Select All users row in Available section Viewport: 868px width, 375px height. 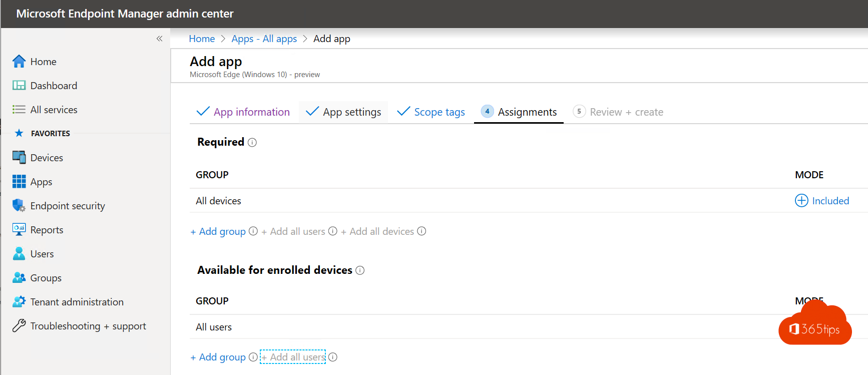click(529, 327)
